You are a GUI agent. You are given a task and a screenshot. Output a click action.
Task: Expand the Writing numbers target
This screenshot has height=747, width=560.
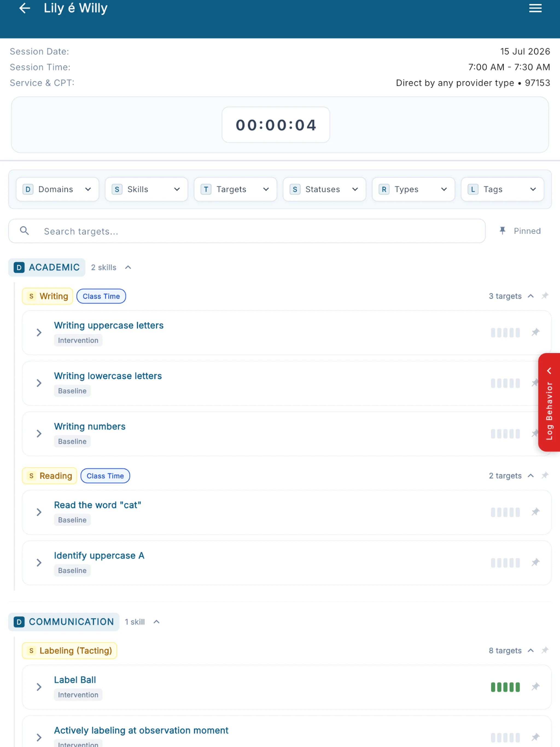[x=39, y=434]
